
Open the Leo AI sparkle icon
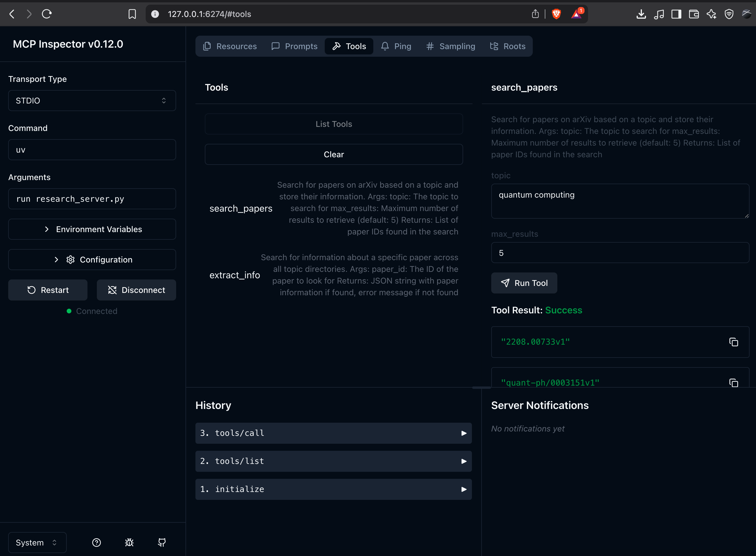pos(712,14)
